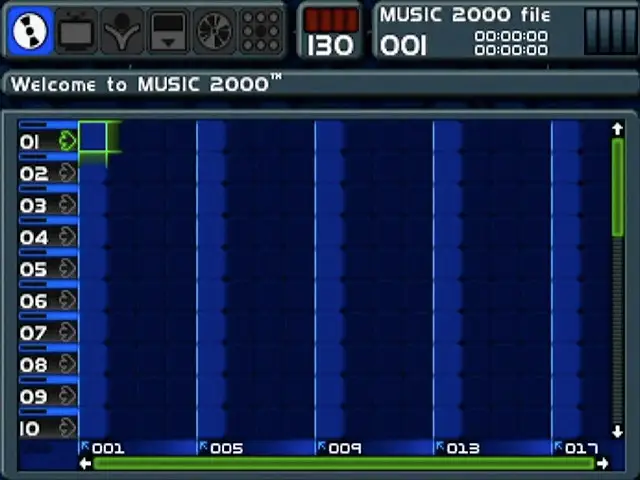Image resolution: width=640 pixels, height=480 pixels.
Task: Toggle the arrow icon on track 08
Action: pos(67,364)
